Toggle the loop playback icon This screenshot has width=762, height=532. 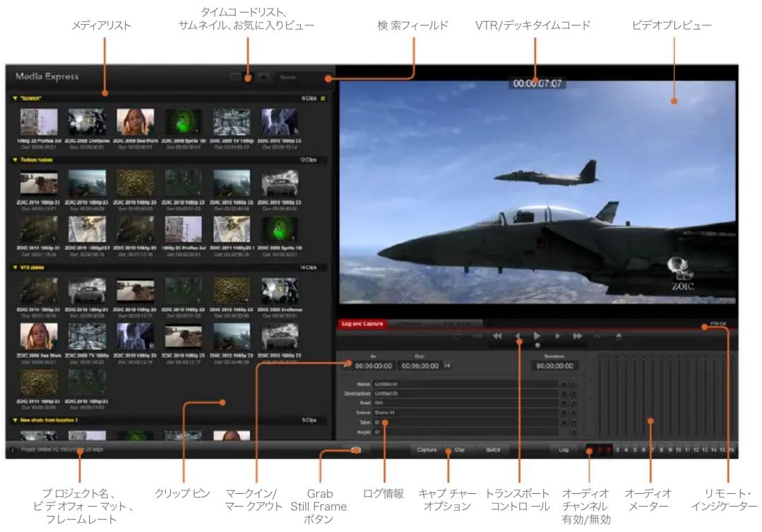(x=456, y=336)
